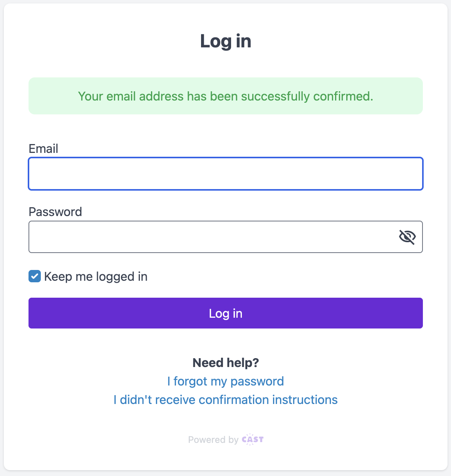This screenshot has height=476, width=451.
Task: Untick the Keep me logged in checkbox
Action: coord(35,276)
